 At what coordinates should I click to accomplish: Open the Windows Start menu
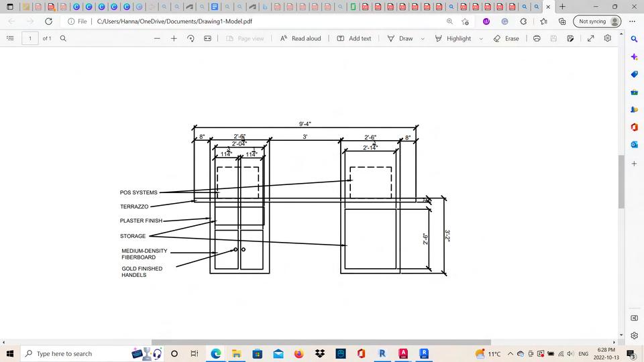click(x=10, y=353)
